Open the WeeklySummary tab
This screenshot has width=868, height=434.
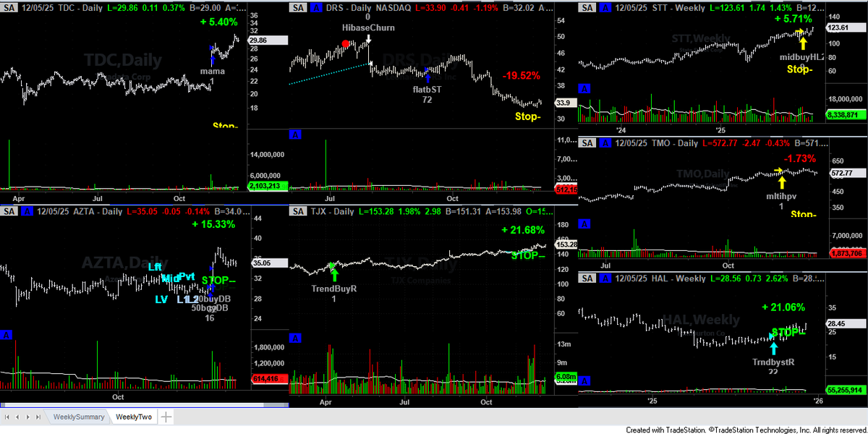coord(79,417)
